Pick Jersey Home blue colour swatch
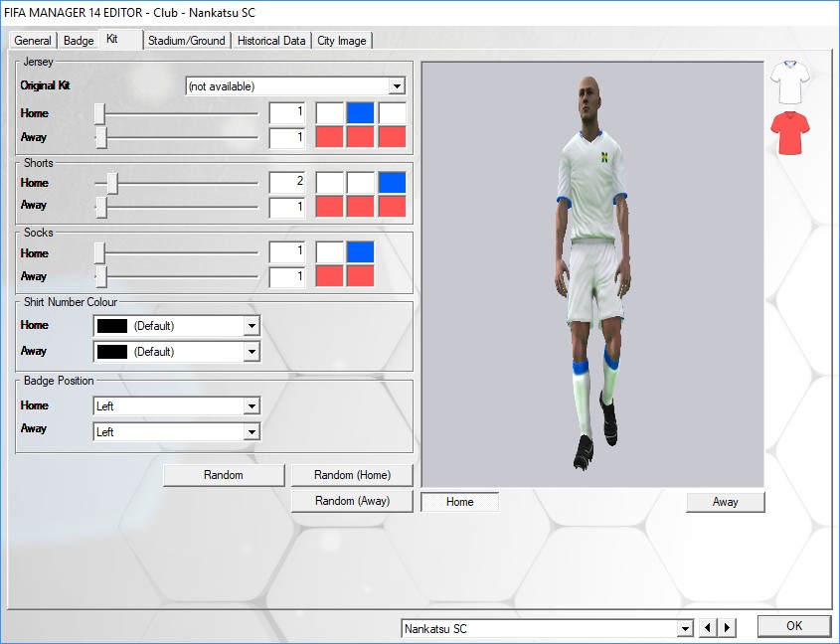Screen dimensions: 840x644 coord(361,113)
